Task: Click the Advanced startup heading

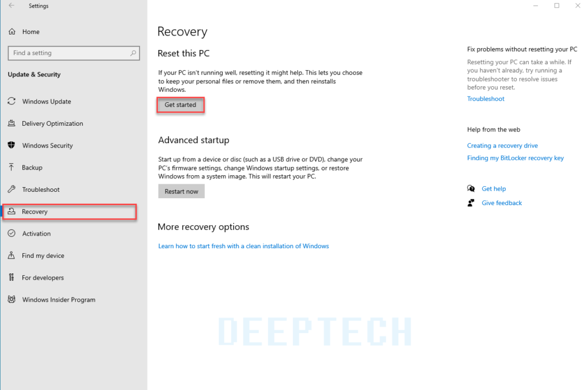Action: click(194, 140)
